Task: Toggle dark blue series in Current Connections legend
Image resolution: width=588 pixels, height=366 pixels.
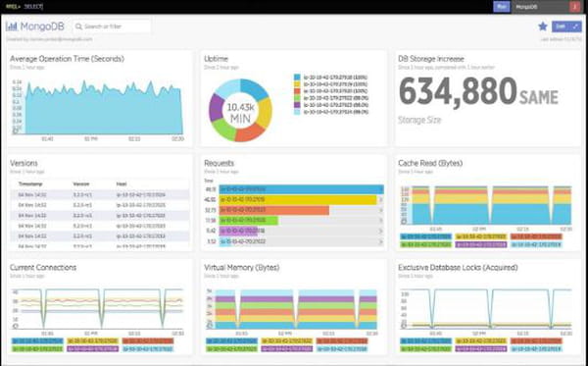Action: pyautogui.click(x=37, y=341)
